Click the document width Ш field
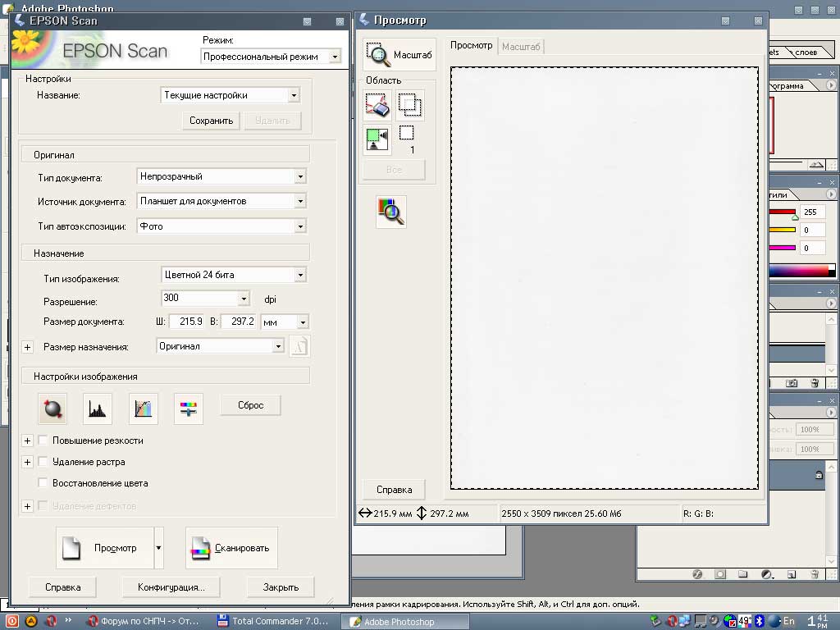This screenshot has height=630, width=840. (x=186, y=322)
